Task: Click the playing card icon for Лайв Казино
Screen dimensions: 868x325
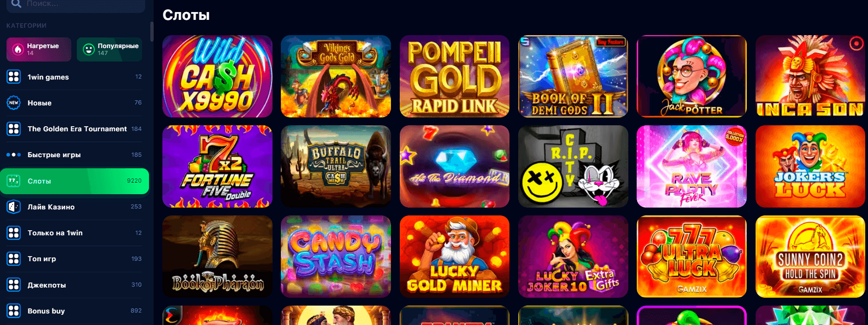Action: (x=14, y=207)
